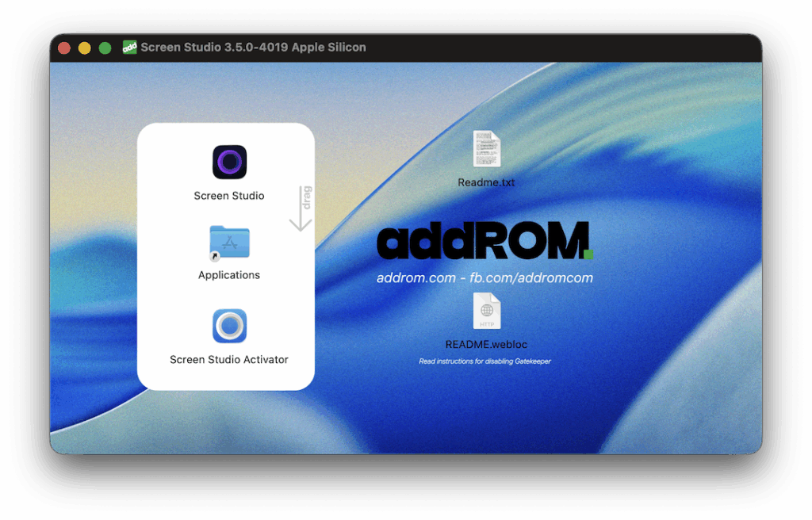
Task: Click the Applications folder shortcut icon
Action: click(x=229, y=243)
